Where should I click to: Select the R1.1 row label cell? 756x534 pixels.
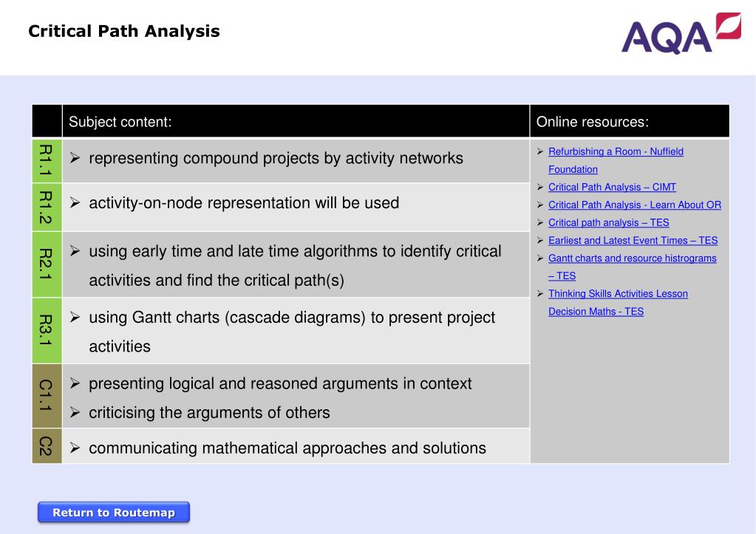(47, 160)
